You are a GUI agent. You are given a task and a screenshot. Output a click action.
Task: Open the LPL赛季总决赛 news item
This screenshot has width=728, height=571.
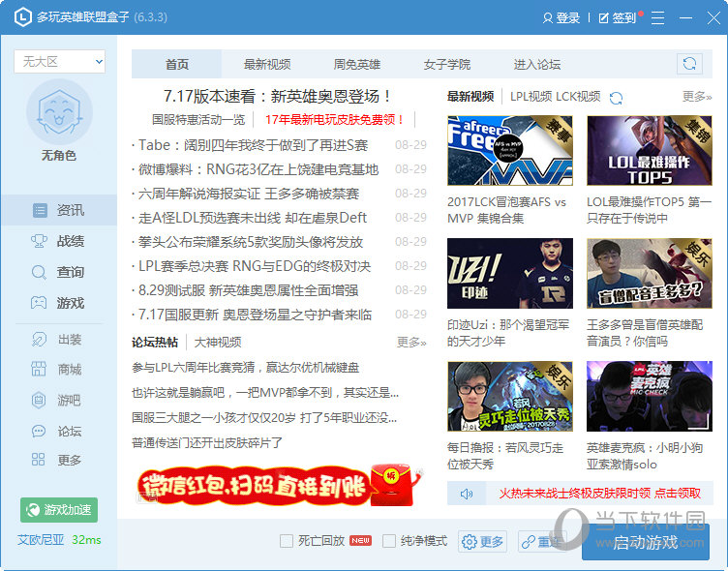(255, 266)
